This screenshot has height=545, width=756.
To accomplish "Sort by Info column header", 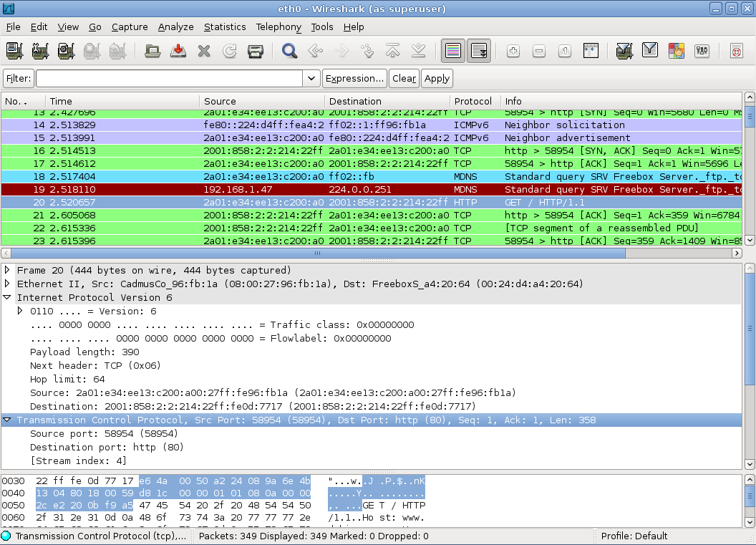I will pyautogui.click(x=621, y=101).
